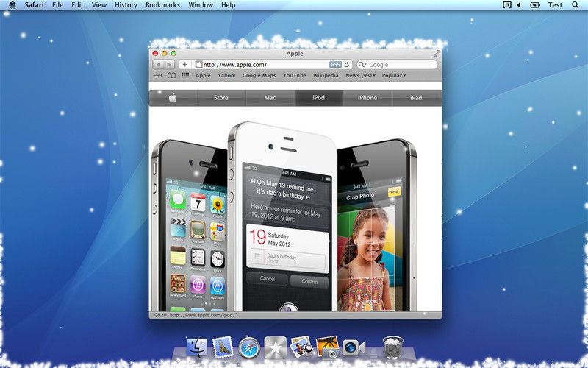Open the Apple bookmark link
The height and width of the screenshot is (368, 588).
point(203,76)
